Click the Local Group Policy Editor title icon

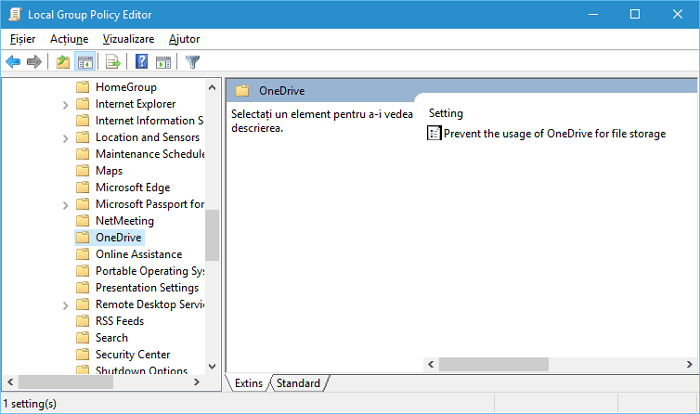pyautogui.click(x=15, y=14)
